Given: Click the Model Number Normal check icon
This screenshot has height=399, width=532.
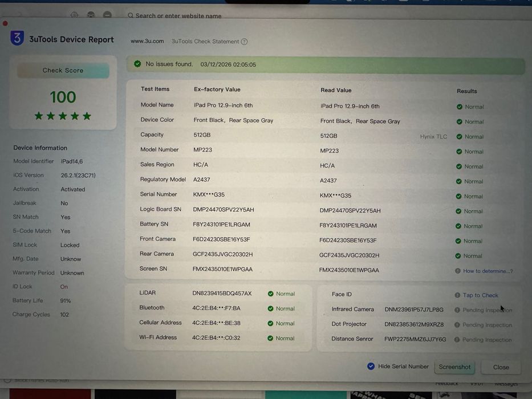Looking at the screenshot, I should (x=459, y=152).
